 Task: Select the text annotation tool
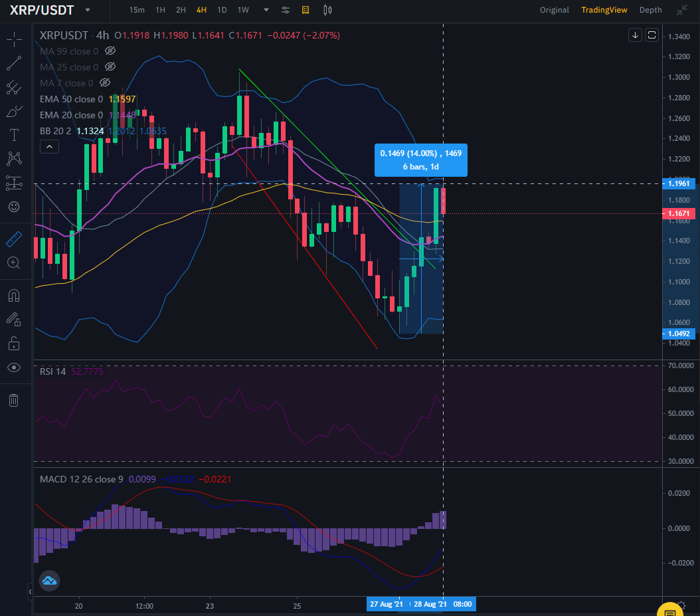[x=14, y=135]
